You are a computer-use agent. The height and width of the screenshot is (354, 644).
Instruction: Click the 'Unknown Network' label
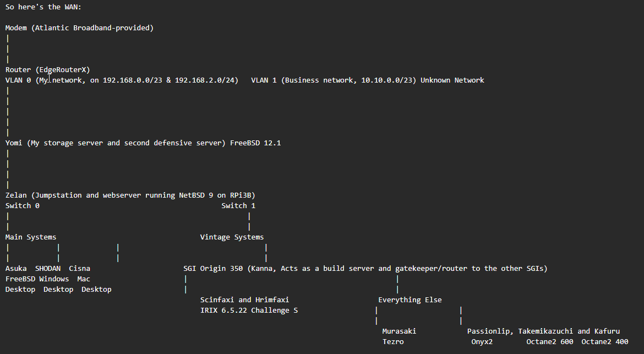point(452,80)
